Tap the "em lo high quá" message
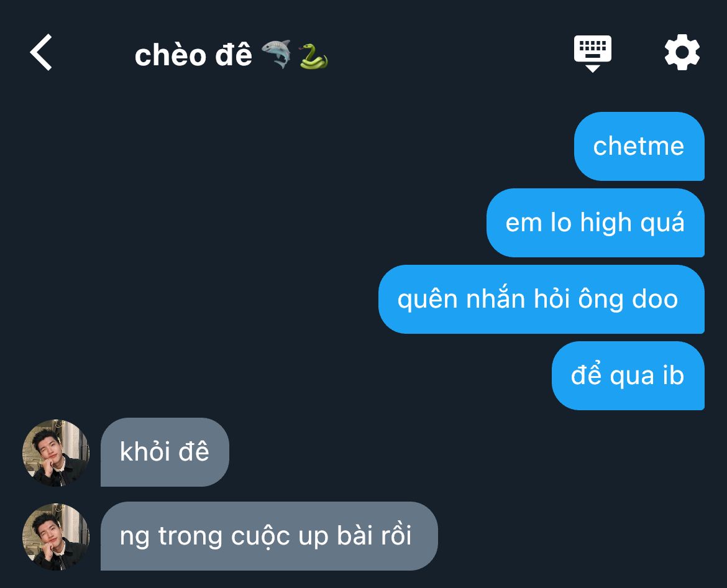 595,223
